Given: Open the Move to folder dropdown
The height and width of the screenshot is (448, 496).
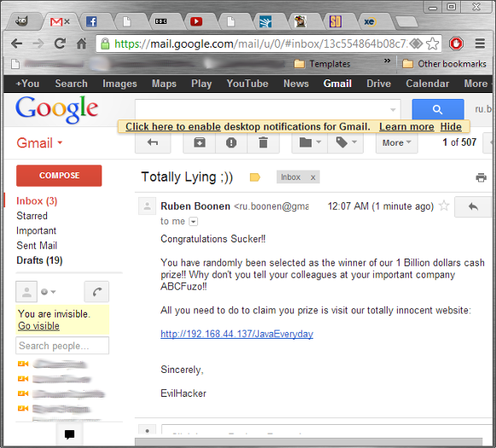Looking at the screenshot, I should pyautogui.click(x=310, y=143).
